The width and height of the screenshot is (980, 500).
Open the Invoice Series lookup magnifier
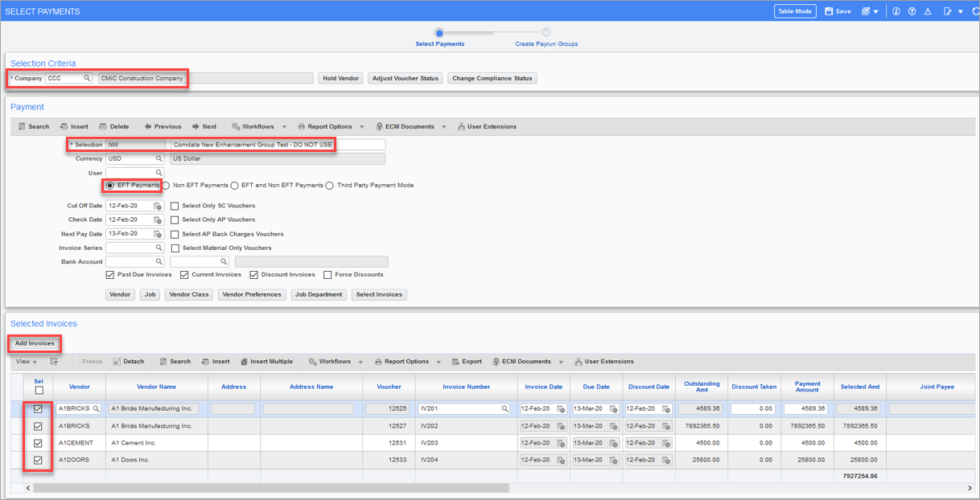(x=159, y=248)
